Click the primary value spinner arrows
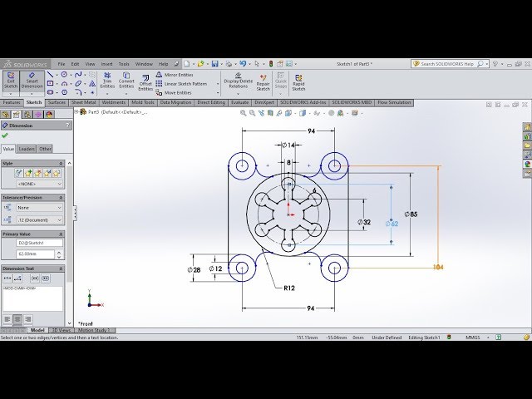Image resolution: width=532 pixels, height=399 pixels. tap(59, 254)
